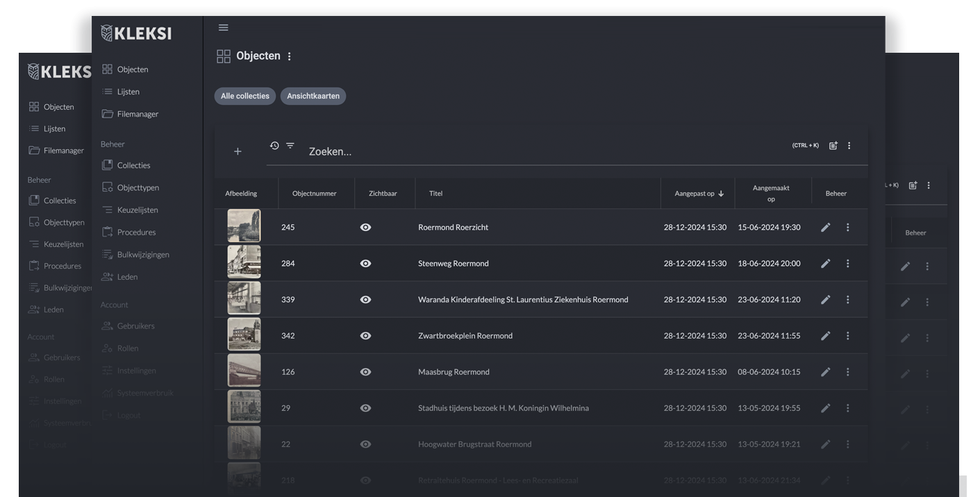Select the Alle collecties filter chip
The height and width of the screenshot is (497, 980).
pos(244,96)
